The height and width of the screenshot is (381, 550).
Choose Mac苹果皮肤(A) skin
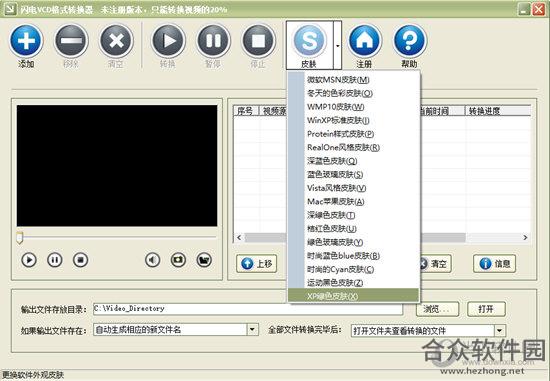click(x=354, y=201)
